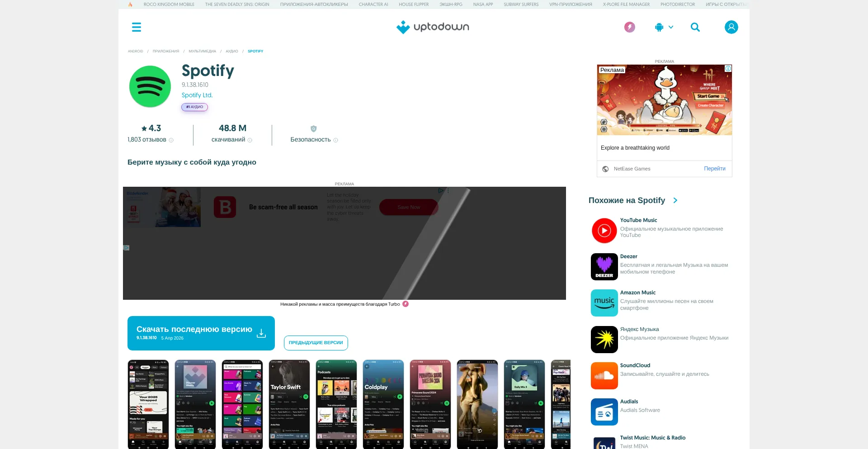Go to Приложения breadcrumb
The height and width of the screenshot is (449, 868).
pyautogui.click(x=166, y=51)
